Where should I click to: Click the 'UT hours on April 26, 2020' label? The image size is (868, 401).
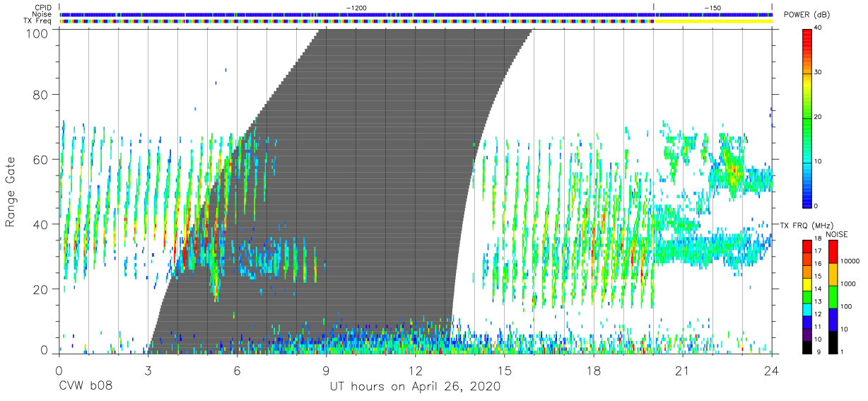point(415,387)
